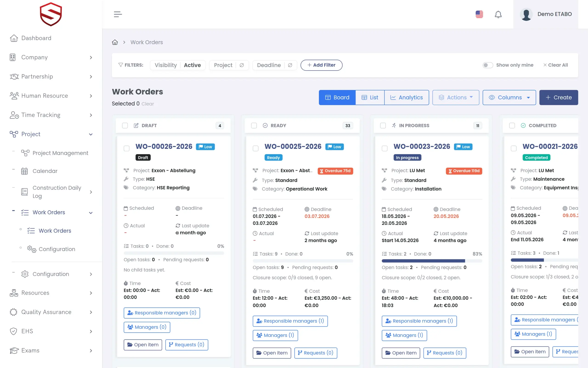Open Dashboard from the sidebar
The image size is (588, 368).
tap(36, 38)
